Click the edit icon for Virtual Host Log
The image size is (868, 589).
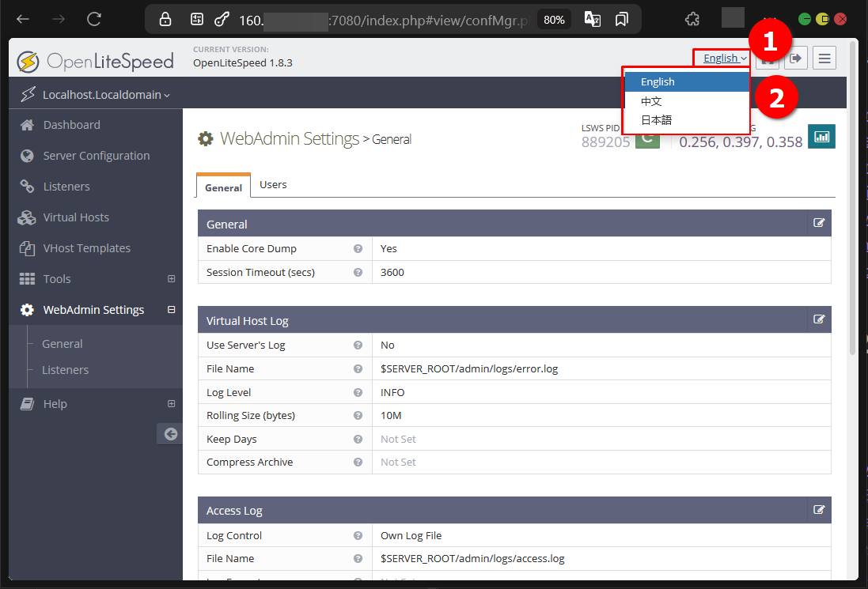pyautogui.click(x=819, y=319)
